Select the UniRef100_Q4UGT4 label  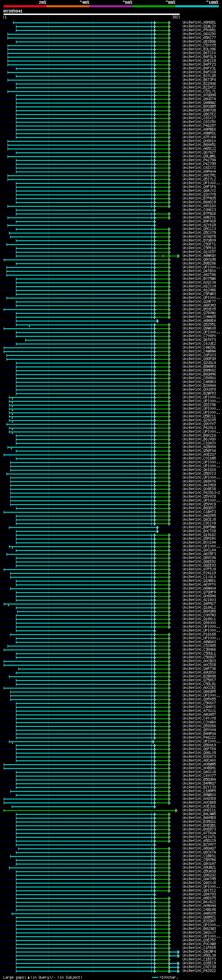tap(199, 99)
